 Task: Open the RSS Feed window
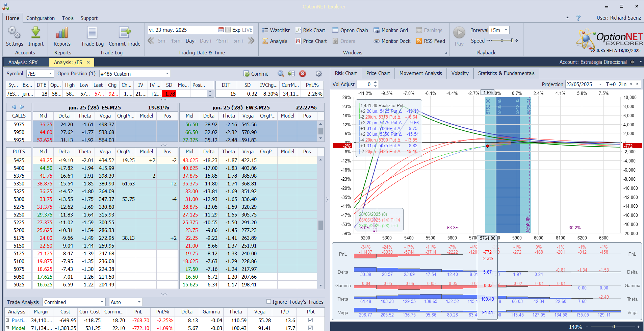coord(431,41)
